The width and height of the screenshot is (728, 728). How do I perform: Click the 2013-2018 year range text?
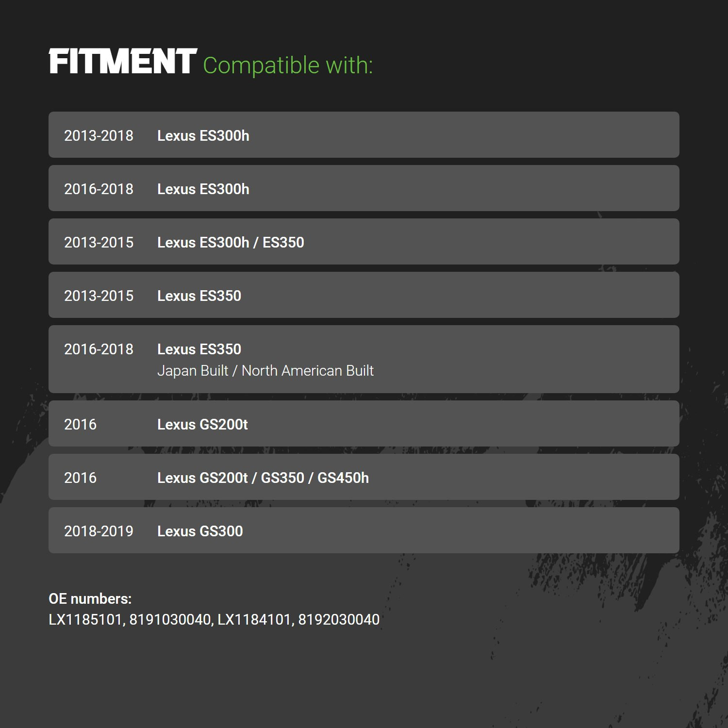coord(99,135)
